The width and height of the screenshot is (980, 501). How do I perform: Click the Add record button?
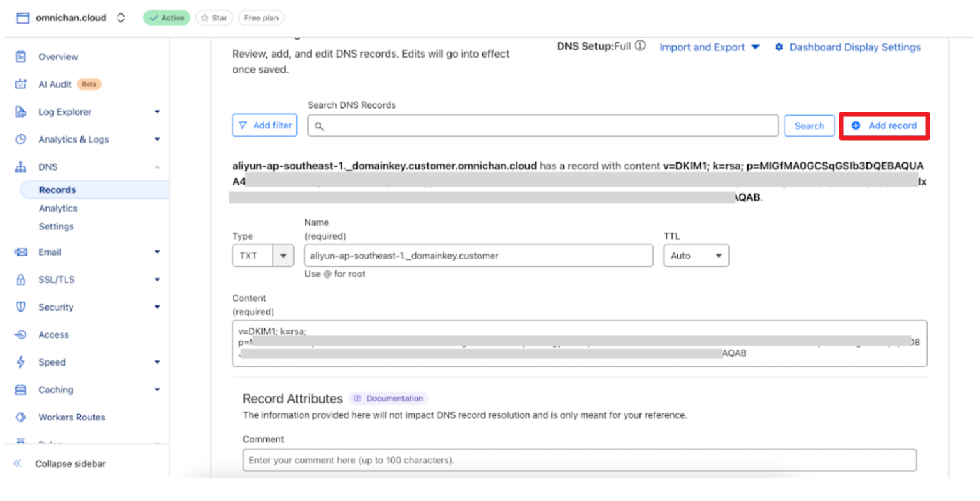pyautogui.click(x=884, y=126)
